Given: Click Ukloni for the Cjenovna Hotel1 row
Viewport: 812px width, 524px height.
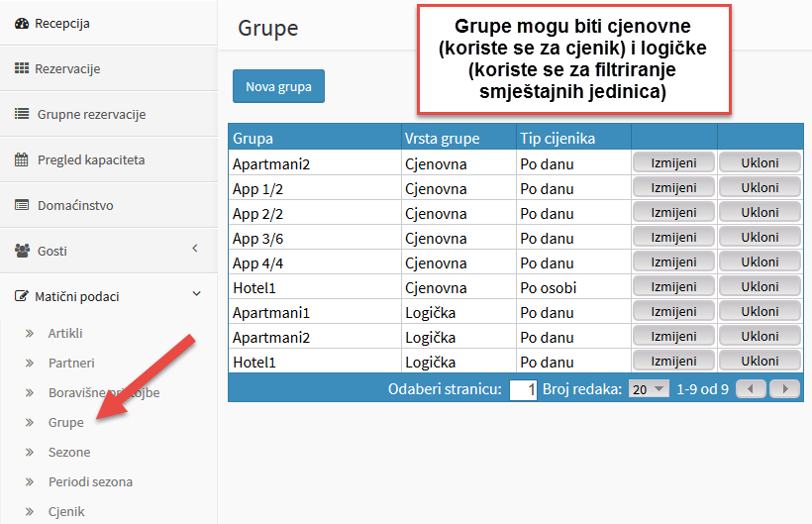Looking at the screenshot, I should click(760, 287).
